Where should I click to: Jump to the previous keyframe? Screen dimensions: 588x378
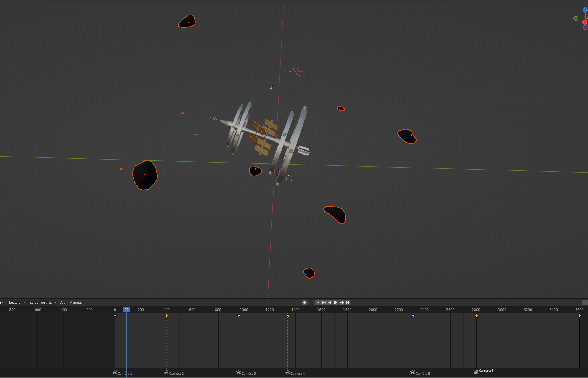tap(323, 302)
